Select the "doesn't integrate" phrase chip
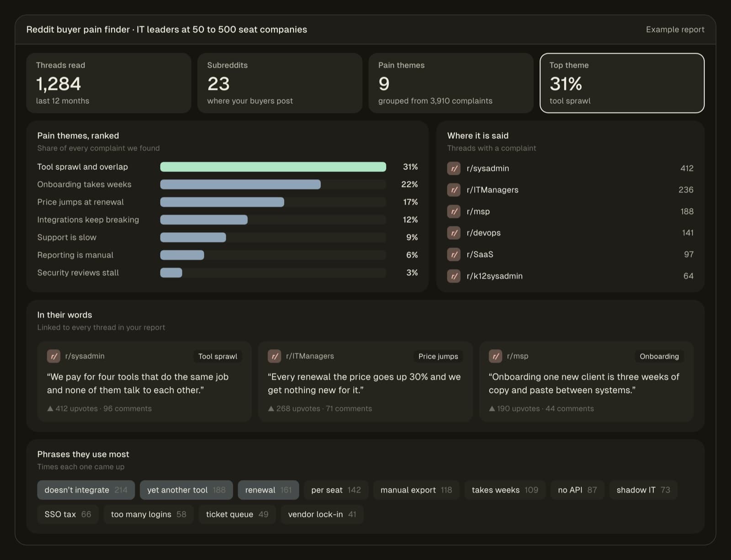The height and width of the screenshot is (560, 731). [86, 490]
